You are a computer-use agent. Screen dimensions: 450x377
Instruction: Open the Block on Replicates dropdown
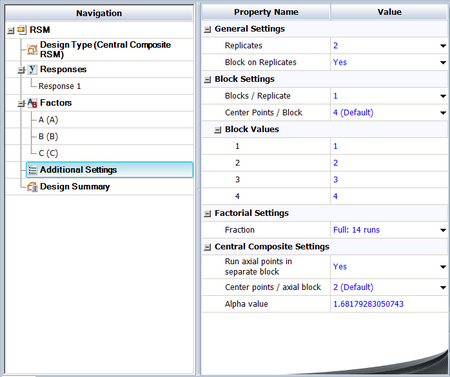tap(443, 62)
